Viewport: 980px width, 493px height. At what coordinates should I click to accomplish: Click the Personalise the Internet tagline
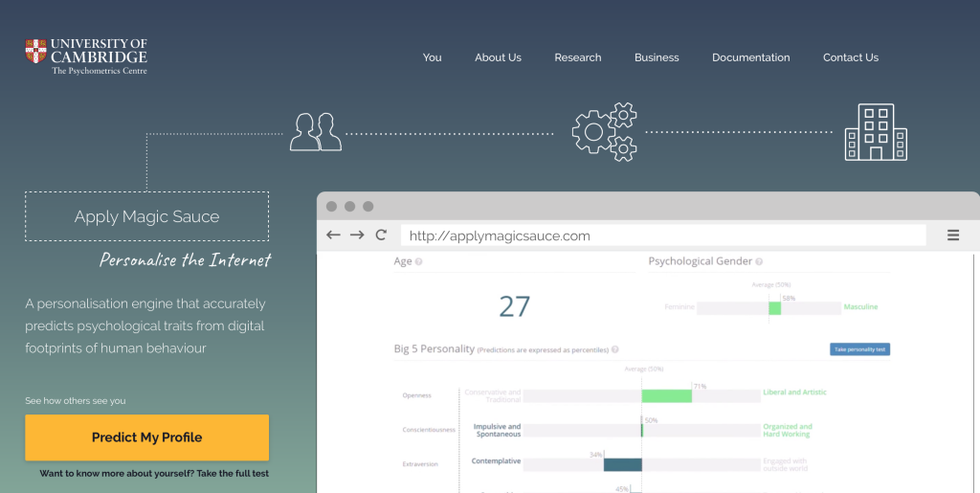pyautogui.click(x=185, y=260)
